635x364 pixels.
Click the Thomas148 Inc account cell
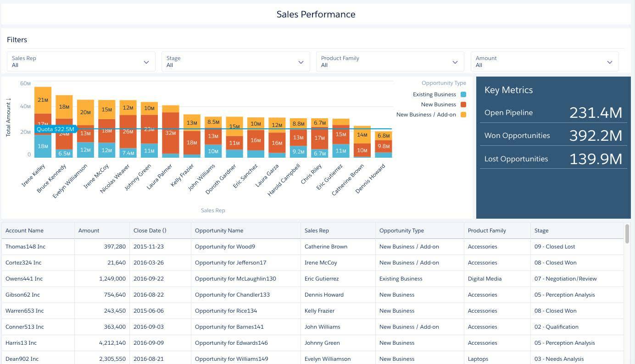(38, 247)
